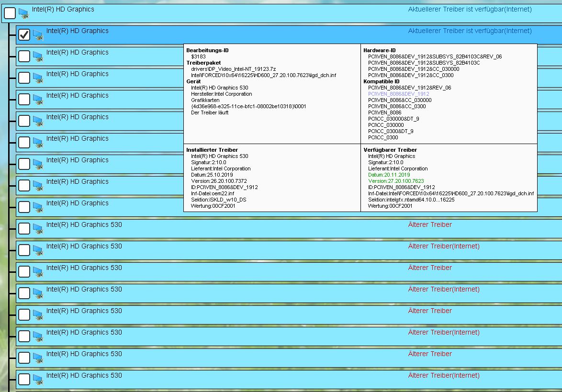
Task: Click 'PCI\VEN_8086&DEV_1912&REV_06' compatible ID
Action: [x=410, y=88]
